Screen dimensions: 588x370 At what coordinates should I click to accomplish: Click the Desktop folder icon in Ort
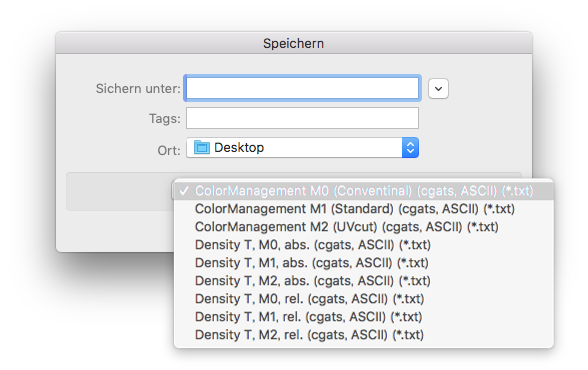tap(202, 147)
